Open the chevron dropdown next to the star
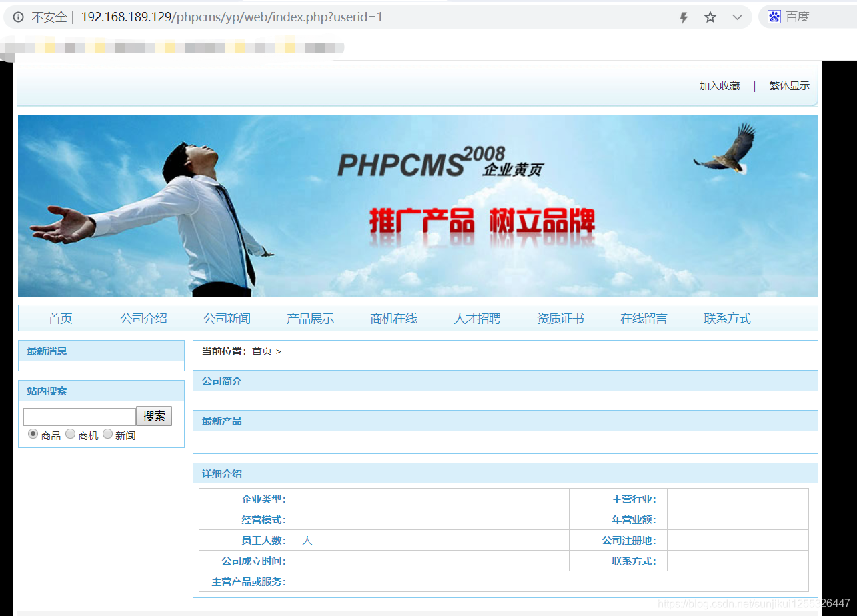This screenshot has height=616, width=857. pos(736,17)
